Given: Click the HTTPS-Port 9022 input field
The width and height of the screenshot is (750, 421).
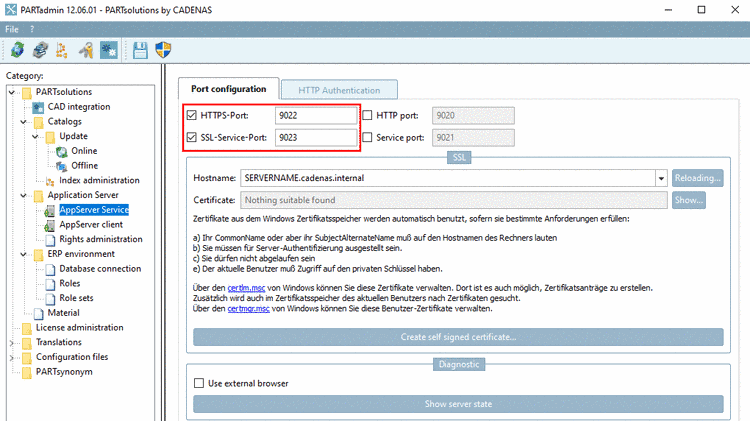Looking at the screenshot, I should 316,115.
